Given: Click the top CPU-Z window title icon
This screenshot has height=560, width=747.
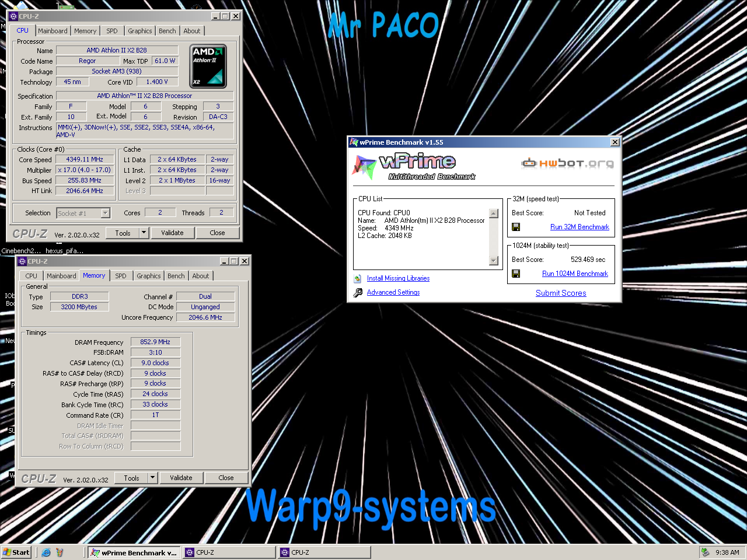Looking at the screenshot, I should pyautogui.click(x=13, y=16).
